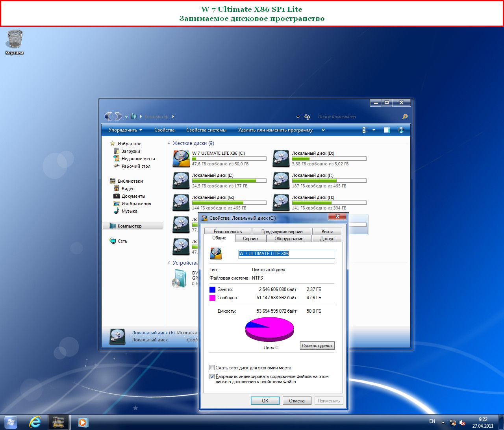Click Отмена in the properties dialog
Image resolution: width=504 pixels, height=430 pixels.
tap(297, 401)
